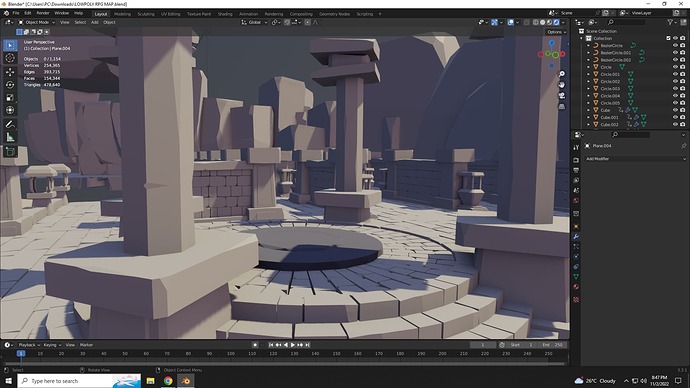Click the Windows taskbar search box

(79, 381)
